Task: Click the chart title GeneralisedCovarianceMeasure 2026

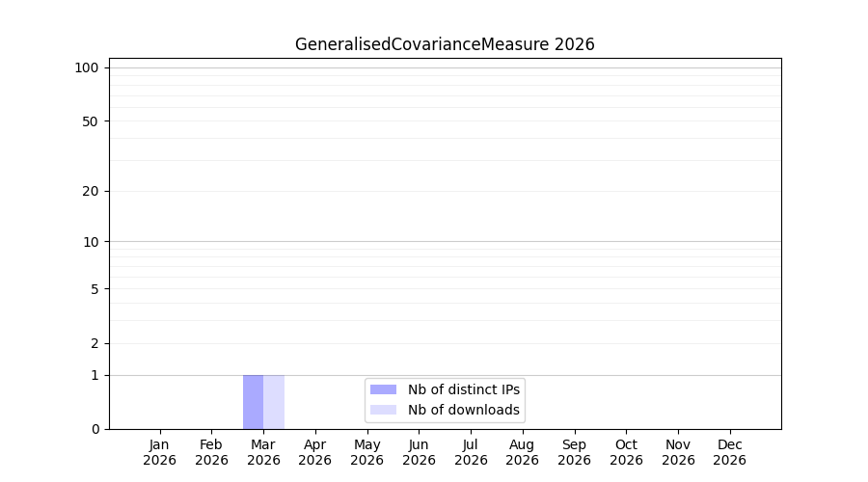Action: (445, 44)
